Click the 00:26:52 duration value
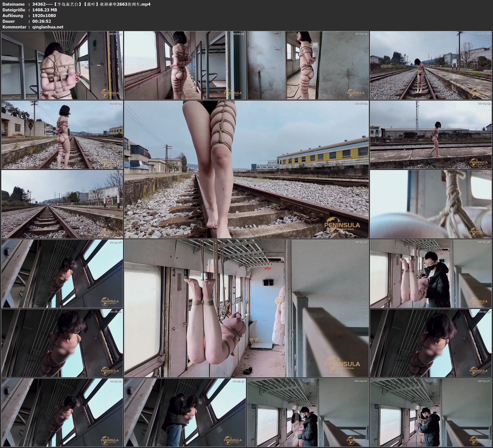The width and height of the screenshot is (493, 448). point(42,21)
